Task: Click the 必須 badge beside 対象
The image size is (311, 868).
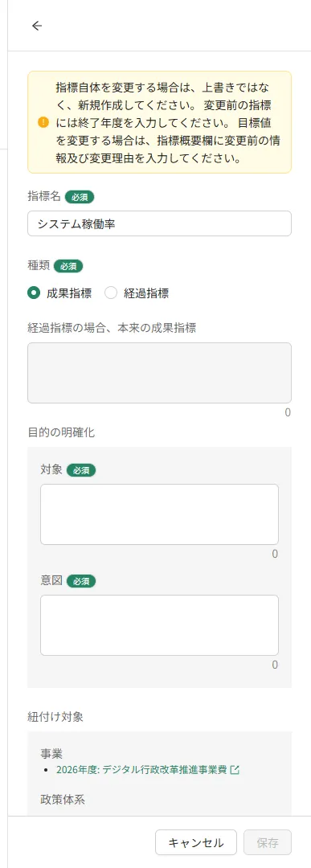Action: pos(81,470)
